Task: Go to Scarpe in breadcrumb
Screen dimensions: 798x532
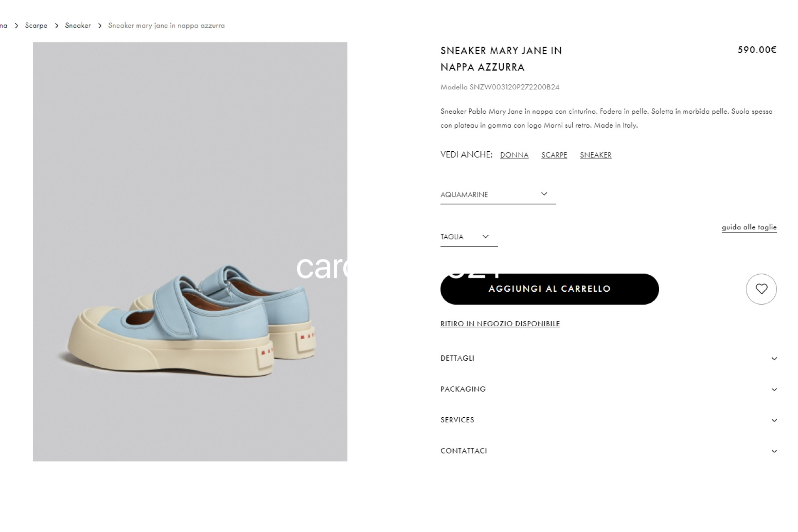Action: click(36, 26)
